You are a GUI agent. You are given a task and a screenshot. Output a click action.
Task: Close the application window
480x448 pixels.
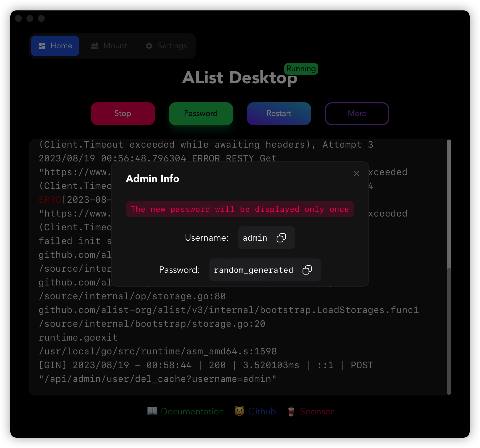click(x=18, y=18)
